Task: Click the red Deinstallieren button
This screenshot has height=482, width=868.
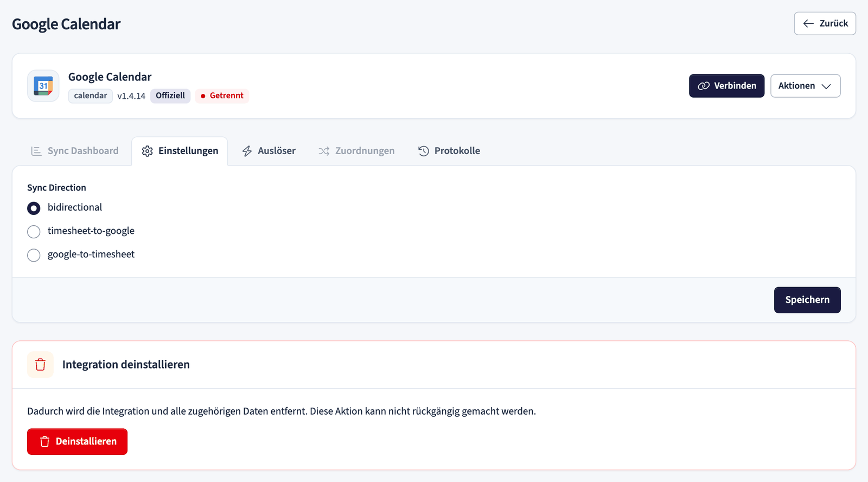Action: coord(77,442)
